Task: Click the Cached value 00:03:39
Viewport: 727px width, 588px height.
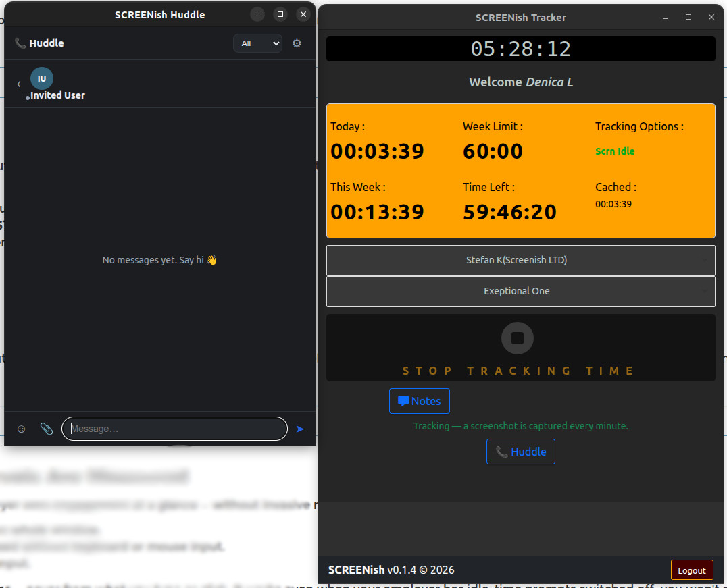Action: click(613, 204)
